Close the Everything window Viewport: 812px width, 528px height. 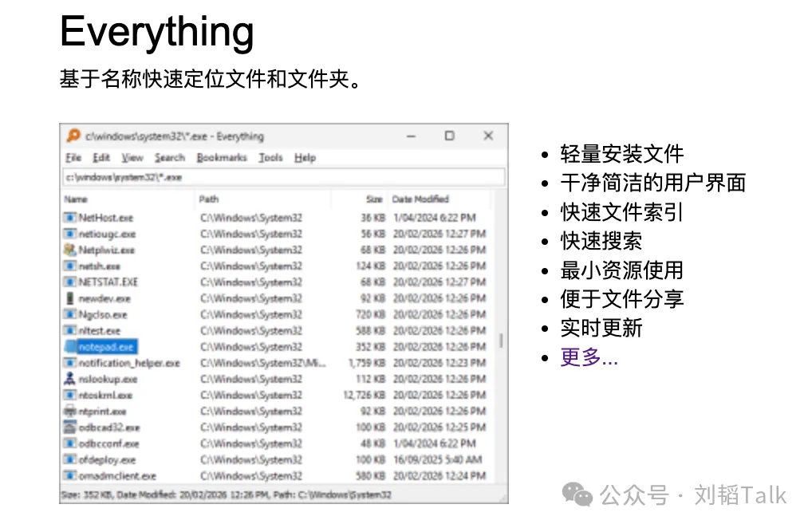coord(488,136)
